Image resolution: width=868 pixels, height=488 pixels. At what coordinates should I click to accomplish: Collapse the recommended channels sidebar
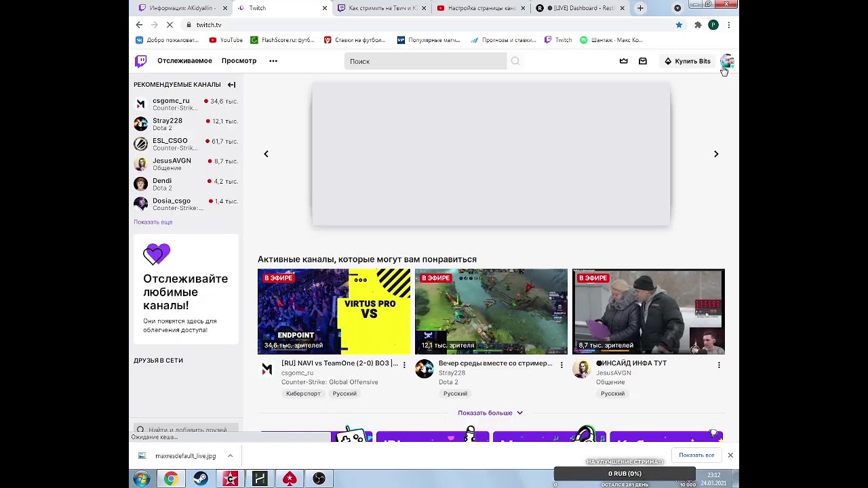click(x=231, y=85)
